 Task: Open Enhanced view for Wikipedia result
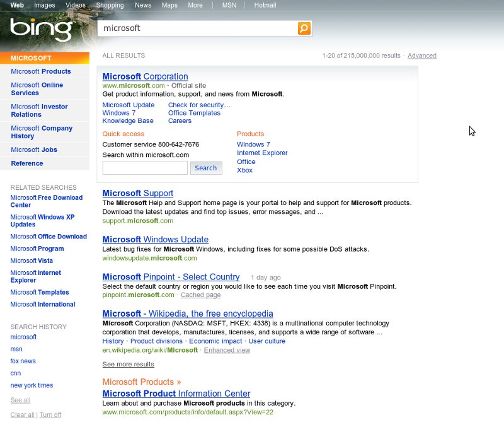227,350
